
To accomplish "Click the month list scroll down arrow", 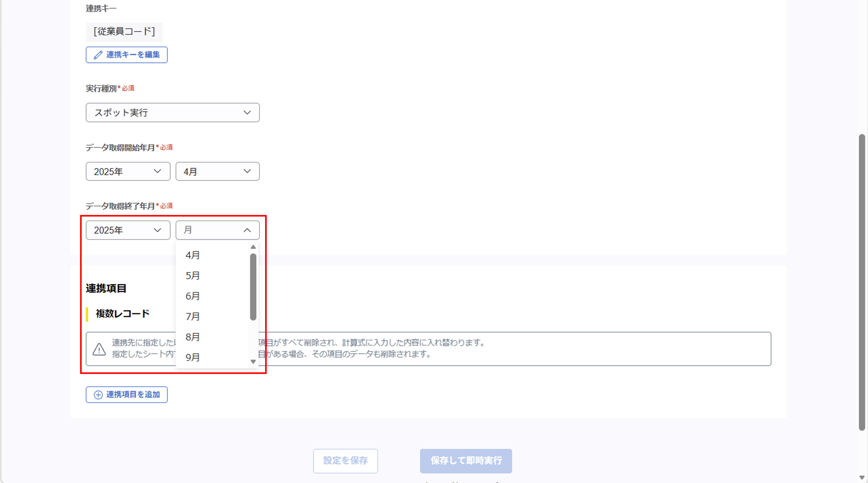I will pyautogui.click(x=253, y=362).
